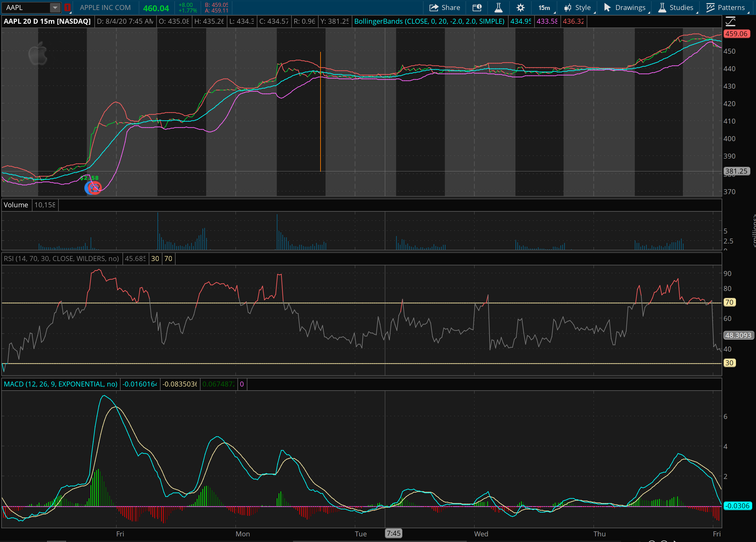Click the RSI value 45.685
Image resolution: width=756 pixels, height=542 pixels.
(135, 259)
